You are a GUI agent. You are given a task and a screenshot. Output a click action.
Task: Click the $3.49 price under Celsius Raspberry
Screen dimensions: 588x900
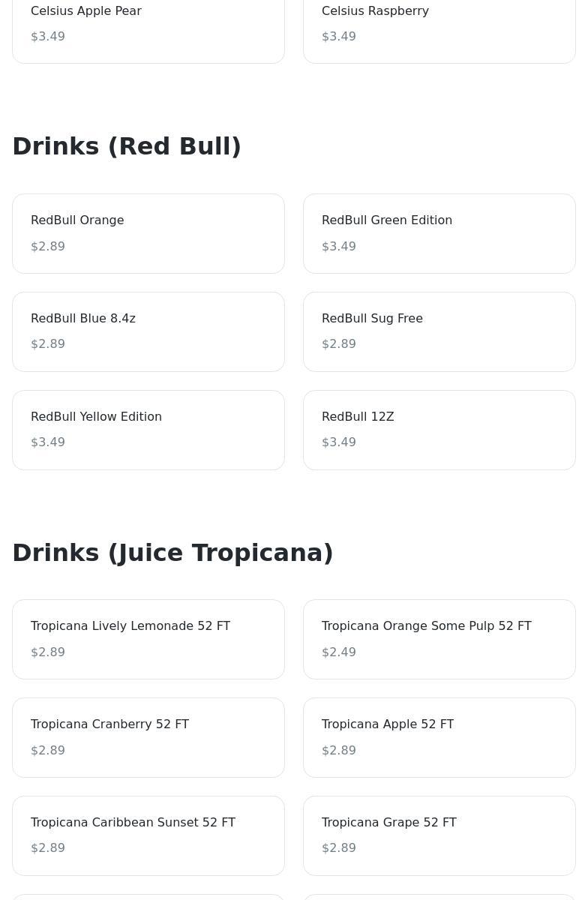[x=339, y=37]
